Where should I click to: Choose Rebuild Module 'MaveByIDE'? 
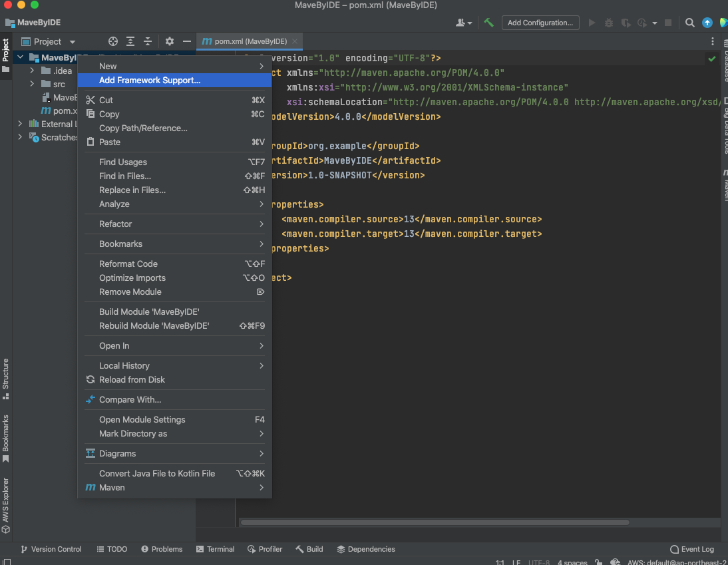(174, 326)
